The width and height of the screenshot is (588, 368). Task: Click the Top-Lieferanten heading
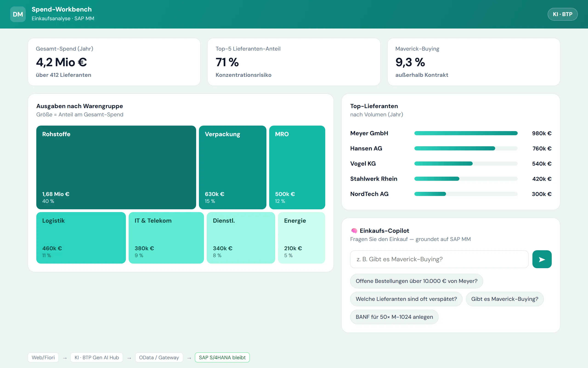point(374,106)
